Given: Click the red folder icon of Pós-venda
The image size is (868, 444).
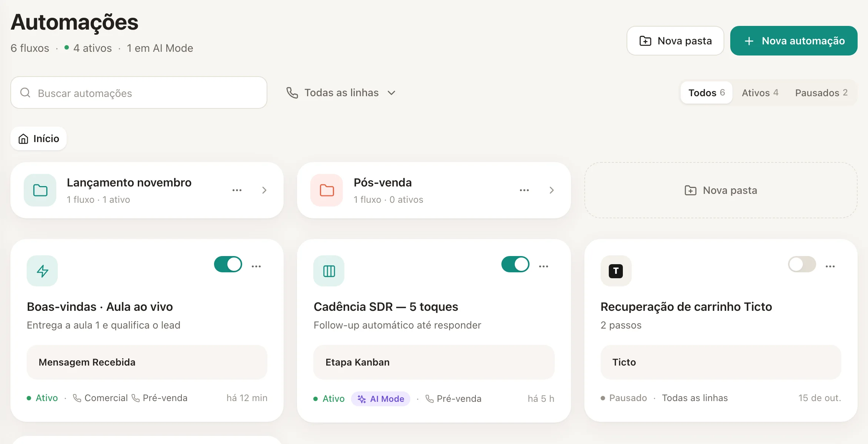Looking at the screenshot, I should click(327, 190).
